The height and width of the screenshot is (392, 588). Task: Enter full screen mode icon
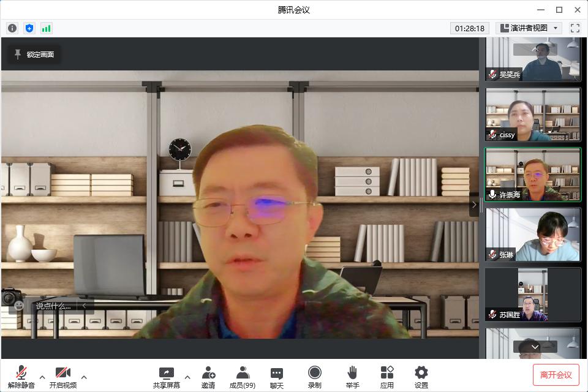pyautogui.click(x=575, y=28)
